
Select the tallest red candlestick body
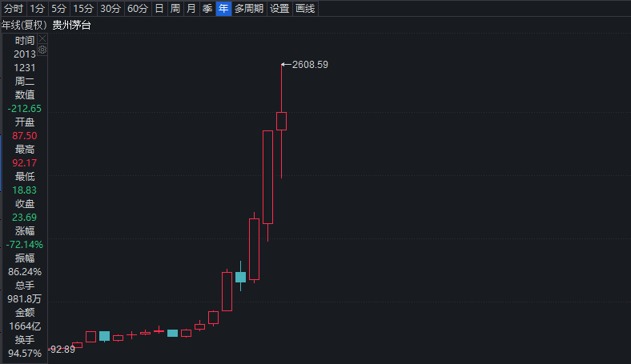pos(267,177)
